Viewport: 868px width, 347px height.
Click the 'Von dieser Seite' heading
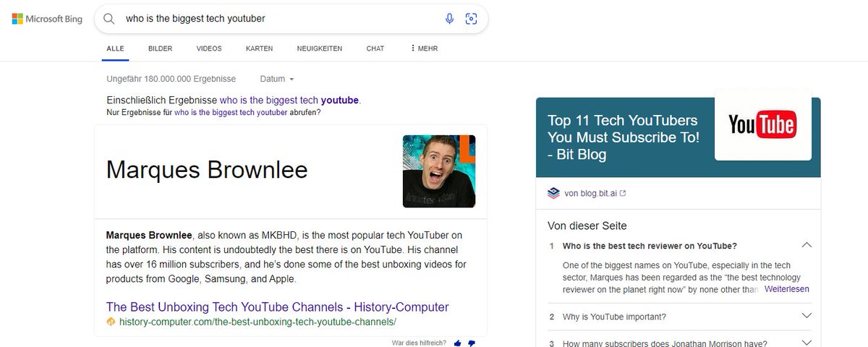(587, 226)
